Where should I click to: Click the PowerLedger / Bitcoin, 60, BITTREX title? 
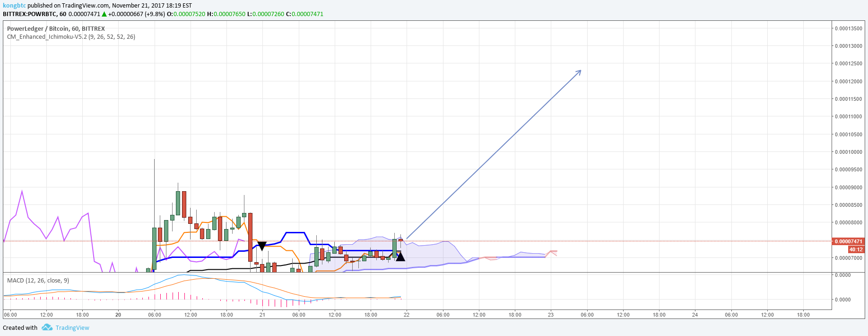[56, 28]
